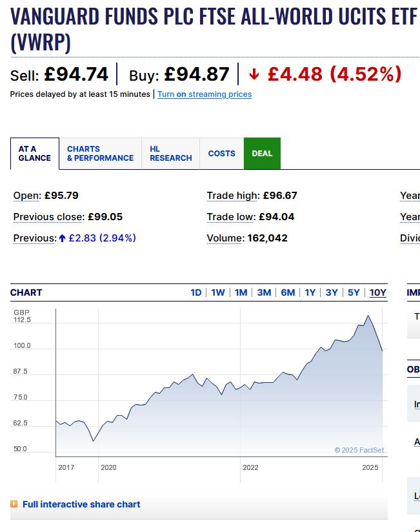Viewport: 420px width, 532px height.
Task: Go to the At a Glance tab
Action: pos(35,154)
